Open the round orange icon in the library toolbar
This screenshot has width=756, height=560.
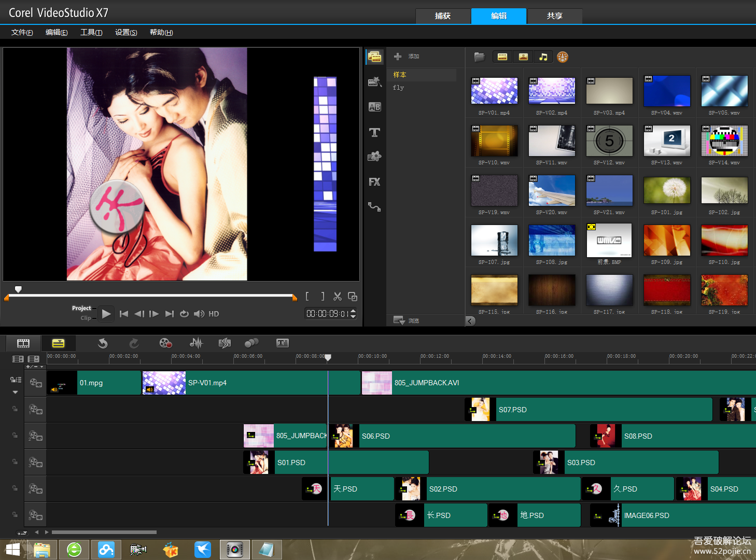pos(563,57)
